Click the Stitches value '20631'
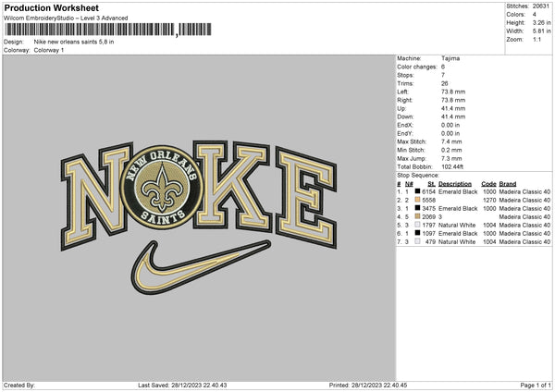This screenshot has width=555, height=392. point(541,6)
